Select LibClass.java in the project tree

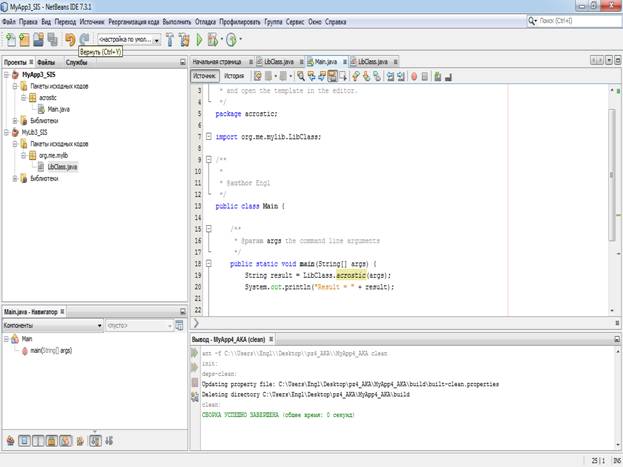point(62,167)
